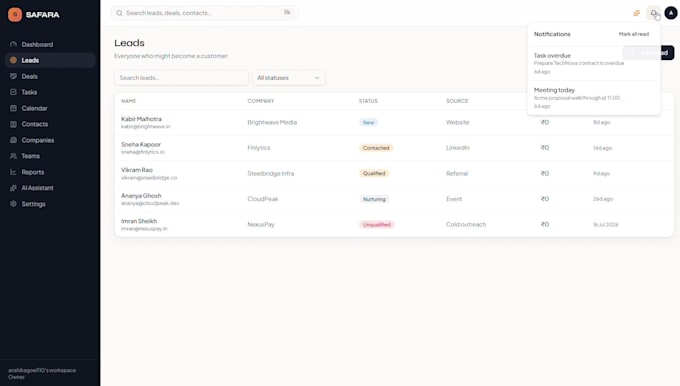This screenshot has width=680, height=386.
Task: Click Referral source cell
Action: point(457,173)
